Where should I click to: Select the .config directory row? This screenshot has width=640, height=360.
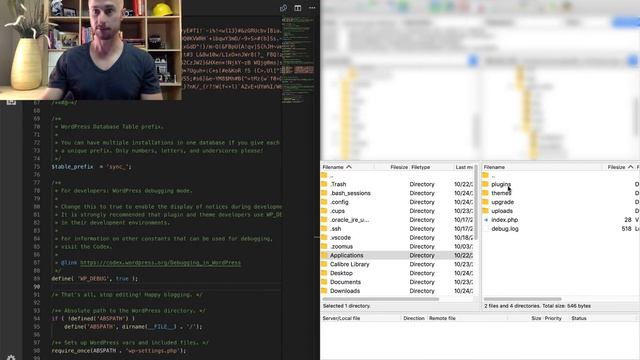coord(398,202)
